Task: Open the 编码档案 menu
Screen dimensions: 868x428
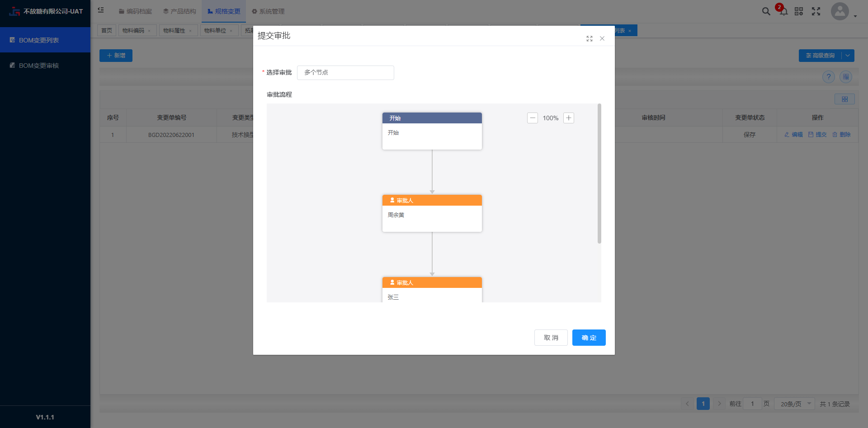Action: point(135,11)
